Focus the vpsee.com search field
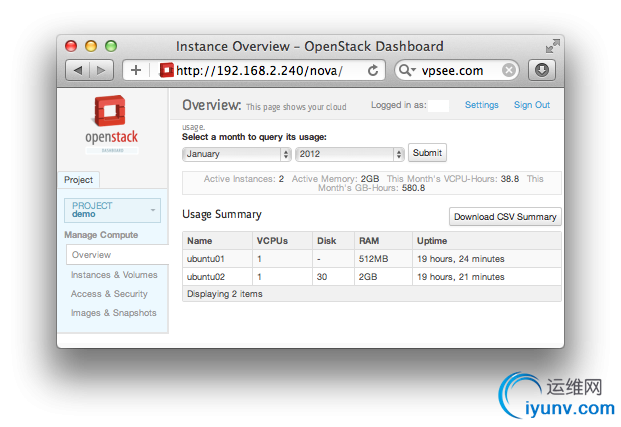Image resolution: width=621 pixels, height=427 pixels. (x=457, y=71)
